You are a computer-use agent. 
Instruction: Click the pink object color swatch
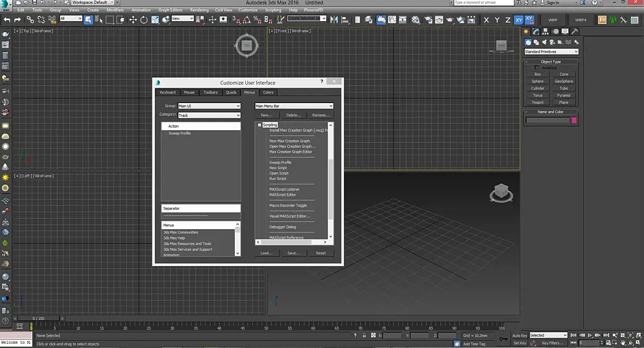574,120
